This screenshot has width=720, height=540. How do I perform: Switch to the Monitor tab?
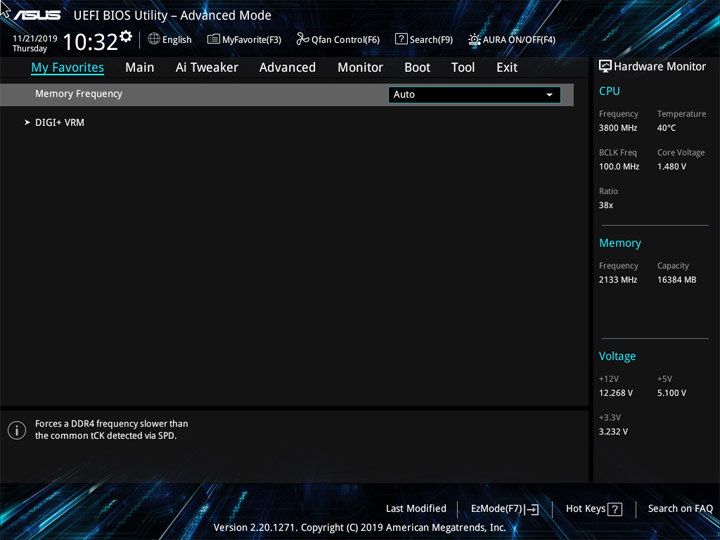coord(360,68)
